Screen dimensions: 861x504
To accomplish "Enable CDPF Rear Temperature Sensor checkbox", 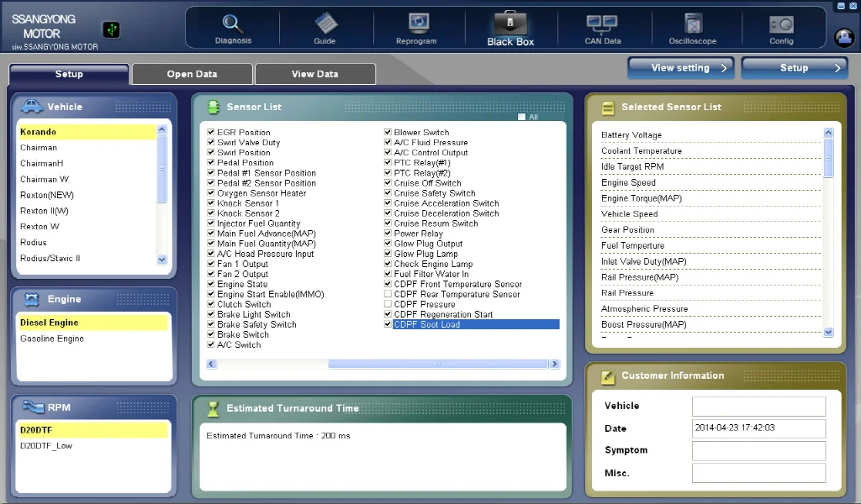I will pyautogui.click(x=388, y=294).
